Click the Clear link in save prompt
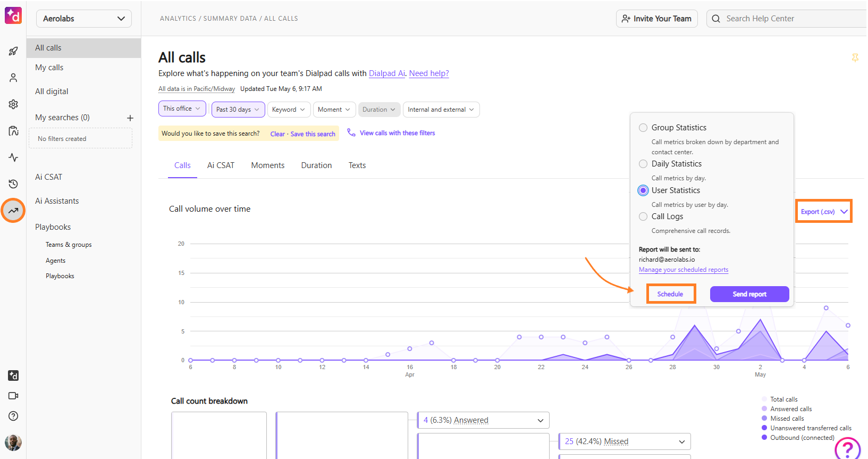Viewport: 868px width, 459px height. tap(277, 134)
